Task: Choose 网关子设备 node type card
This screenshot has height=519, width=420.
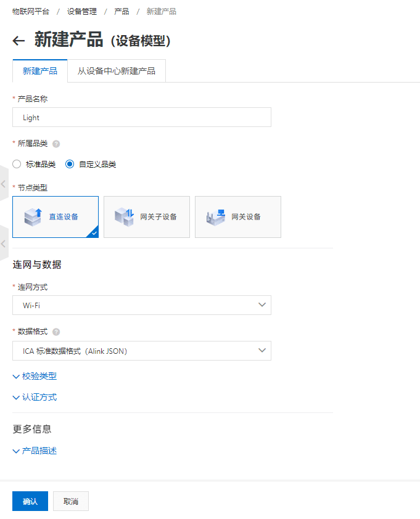Action: [x=147, y=217]
